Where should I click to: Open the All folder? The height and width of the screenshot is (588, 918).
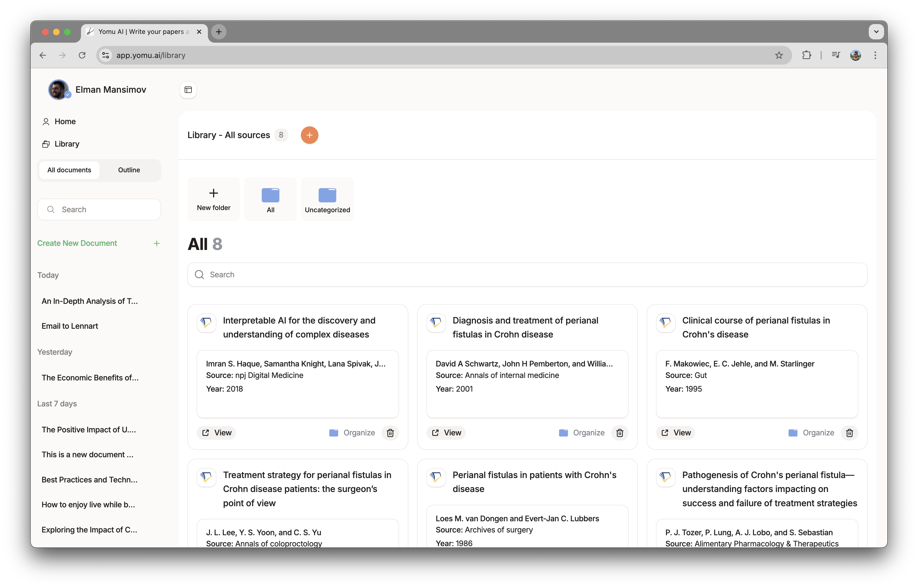(x=270, y=199)
